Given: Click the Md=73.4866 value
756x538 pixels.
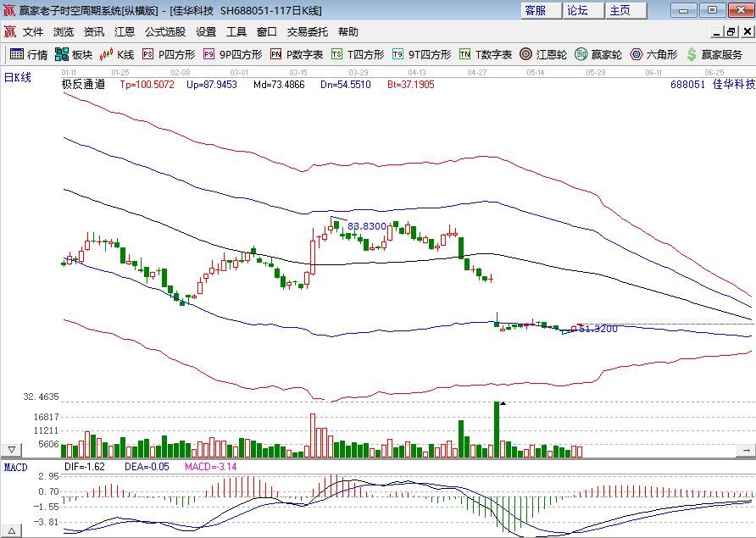Looking at the screenshot, I should click(x=279, y=85).
